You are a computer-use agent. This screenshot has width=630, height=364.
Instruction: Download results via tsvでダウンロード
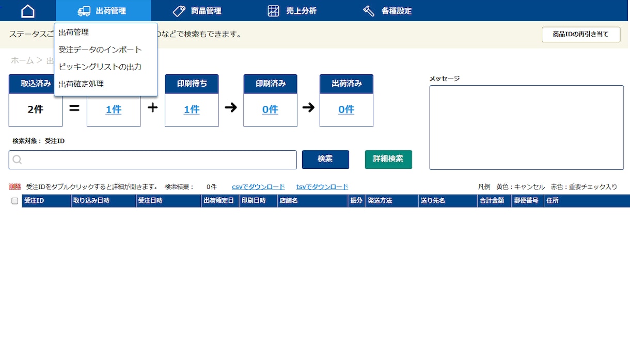click(x=322, y=187)
